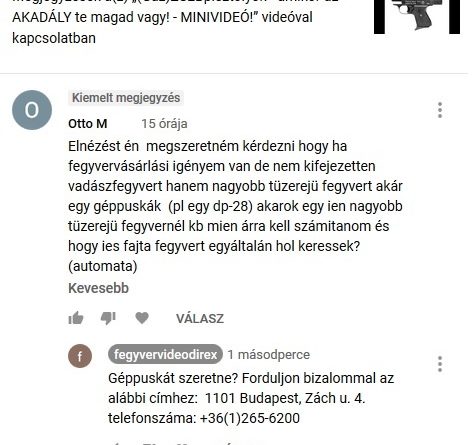Image resolution: width=472 pixels, height=445 pixels.
Task: Click fegyvervideodirex's brown avatar
Action: click(x=80, y=356)
